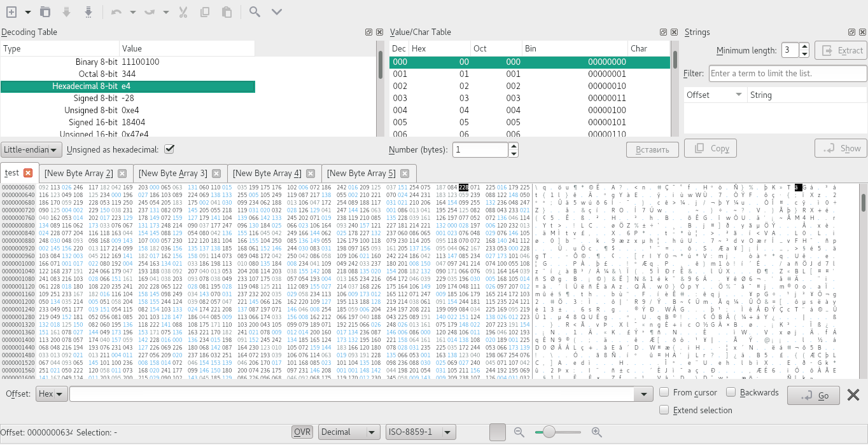This screenshot has height=445, width=868.
Task: Click the Open file toolbar icon
Action: coord(45,11)
